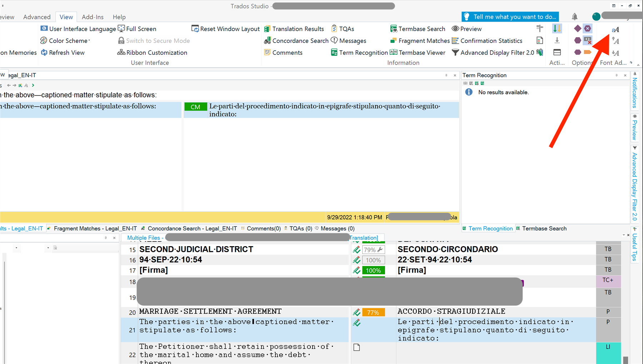This screenshot has width=643, height=364.
Task: Click Refresh View
Action: [x=63, y=53]
